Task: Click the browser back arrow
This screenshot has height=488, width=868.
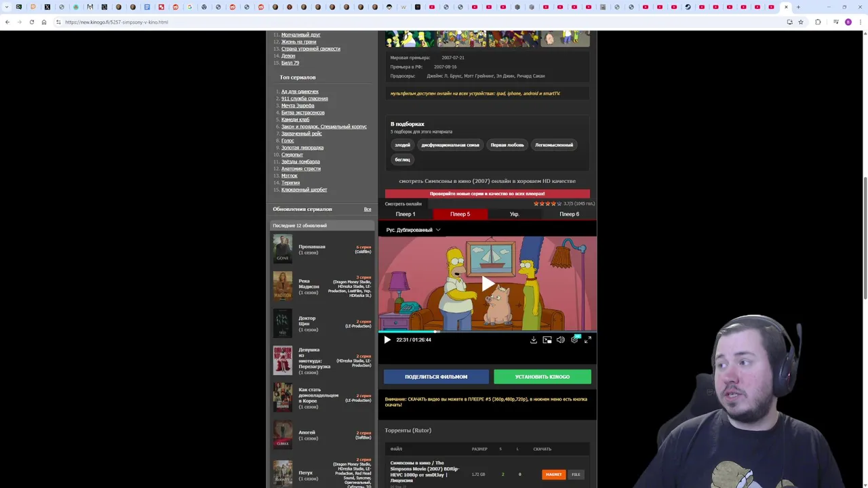Action: [7, 22]
